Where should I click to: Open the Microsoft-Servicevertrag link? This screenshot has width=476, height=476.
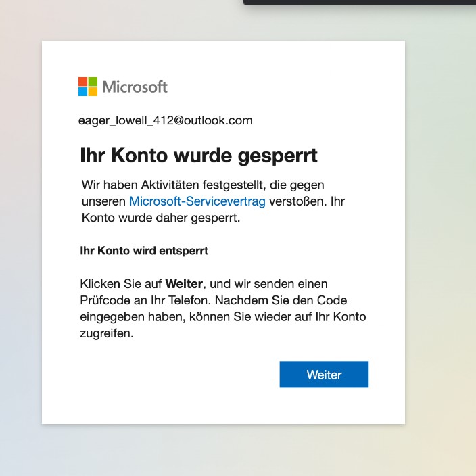[x=197, y=201]
